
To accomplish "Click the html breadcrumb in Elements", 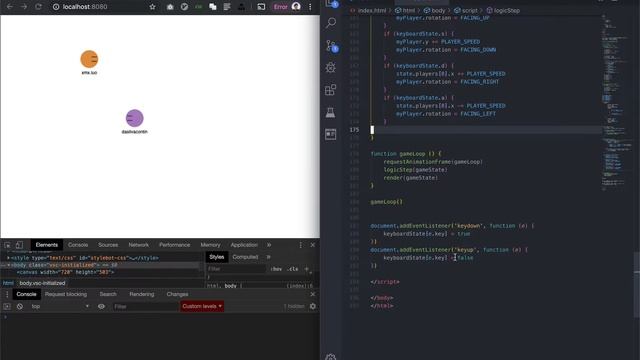I will point(8,283).
